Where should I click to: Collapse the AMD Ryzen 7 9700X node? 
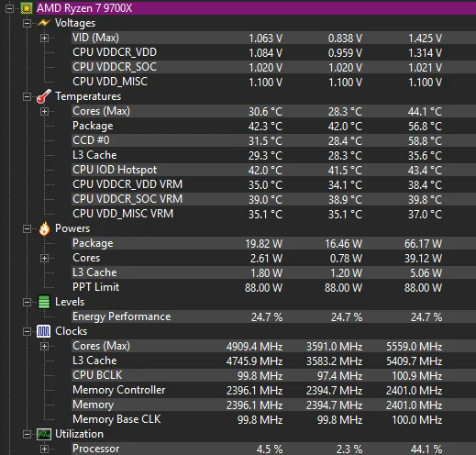[x=10, y=8]
